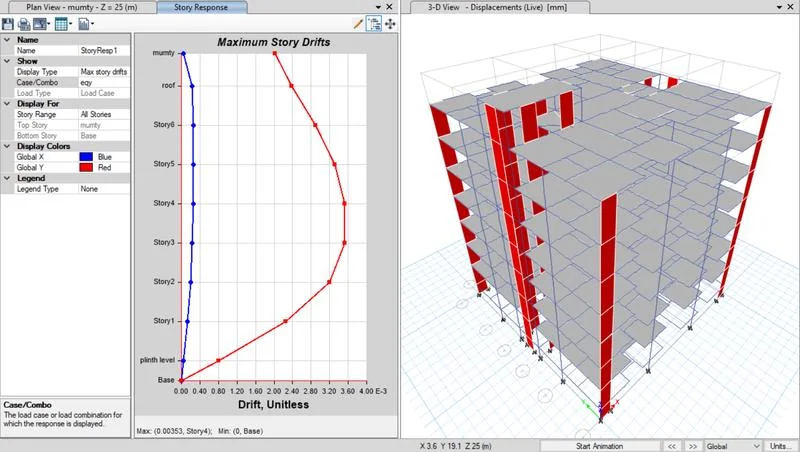Click the Story5 axis label
The height and width of the screenshot is (452, 800).
164,164
